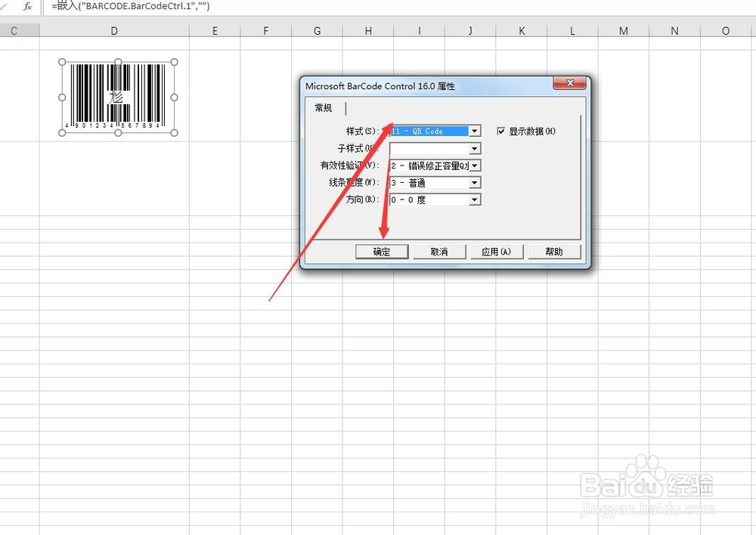This screenshot has height=535, width=756.
Task: Select column K header
Action: click(521, 31)
